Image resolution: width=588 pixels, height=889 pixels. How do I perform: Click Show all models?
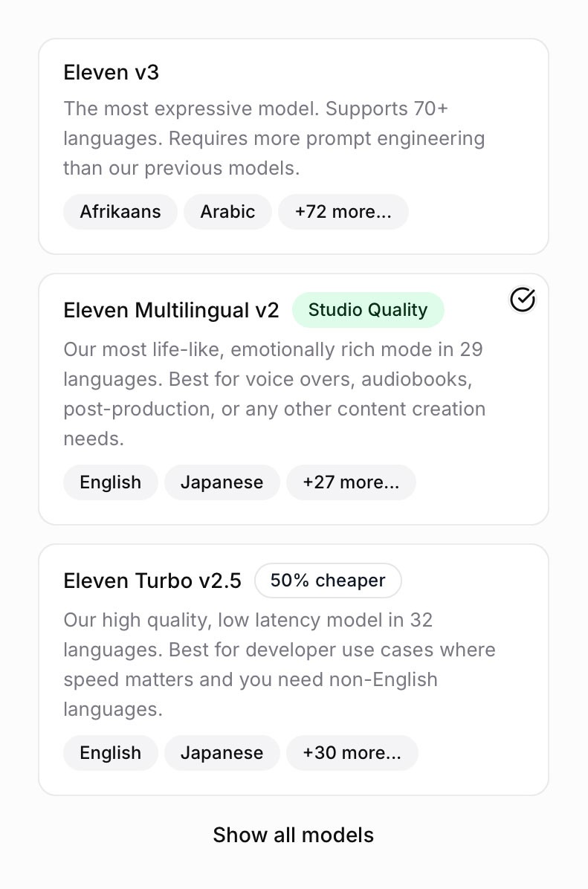pyautogui.click(x=293, y=835)
